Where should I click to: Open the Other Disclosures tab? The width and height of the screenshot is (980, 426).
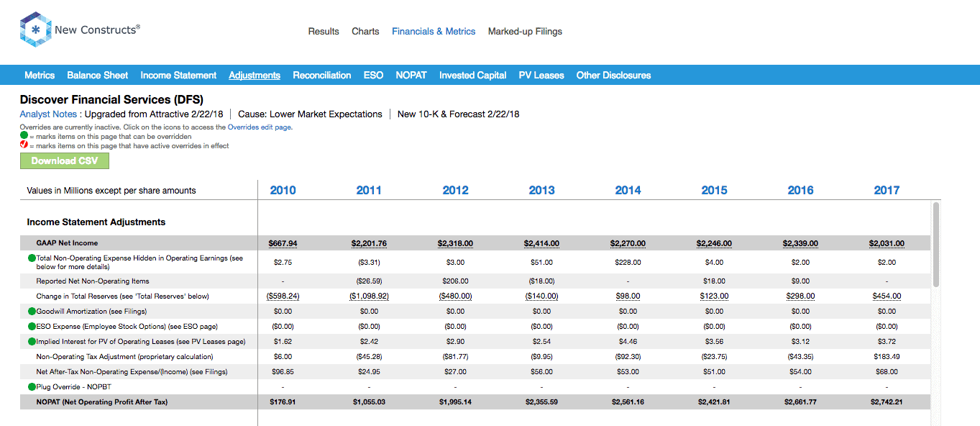tap(613, 76)
